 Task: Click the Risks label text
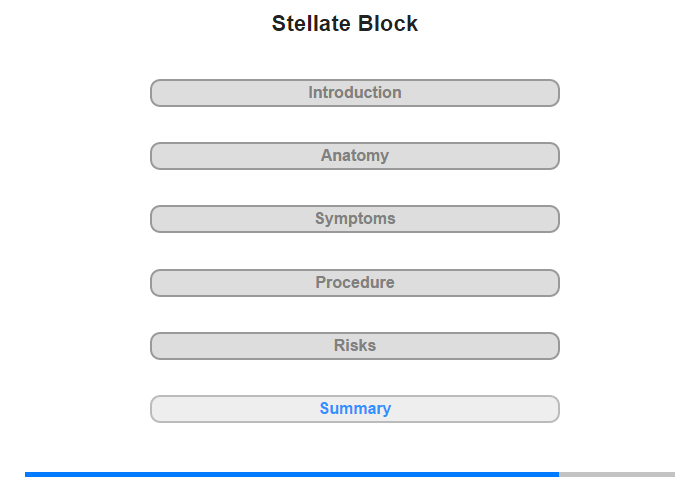pos(355,345)
